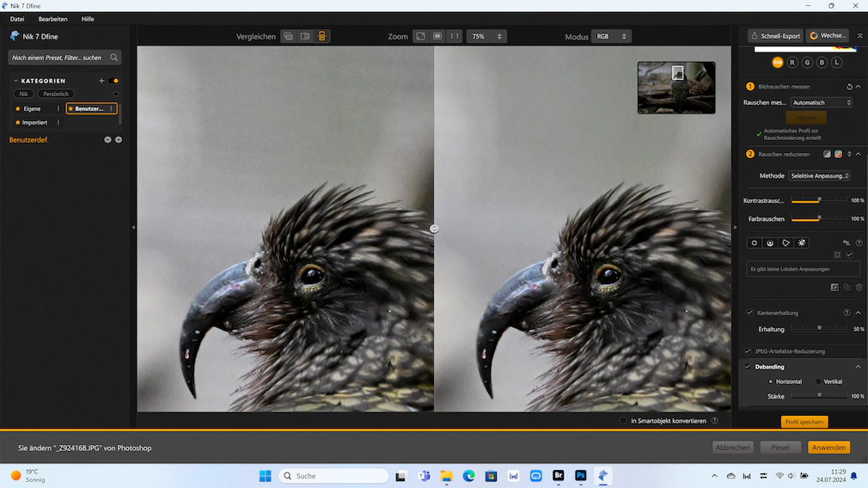Viewport: 868px width, 488px height.
Task: Open the 75% zoom level dropdown
Action: [486, 37]
